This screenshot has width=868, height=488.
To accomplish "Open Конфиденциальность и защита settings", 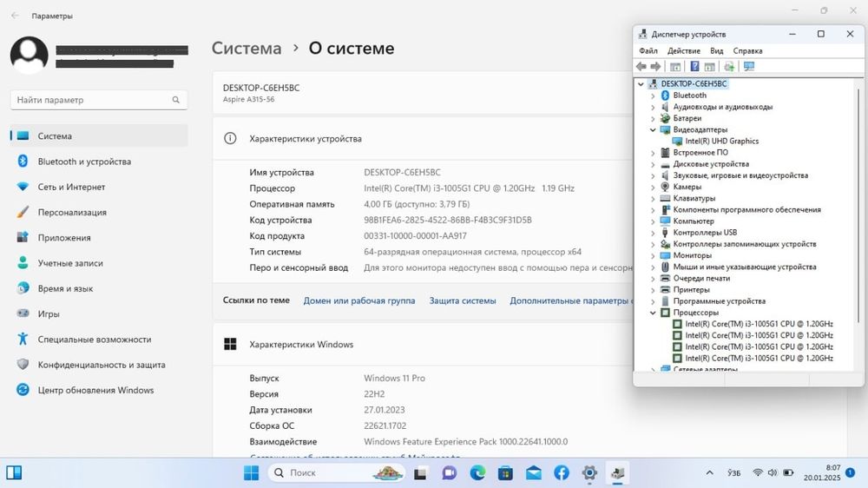I will tap(99, 365).
